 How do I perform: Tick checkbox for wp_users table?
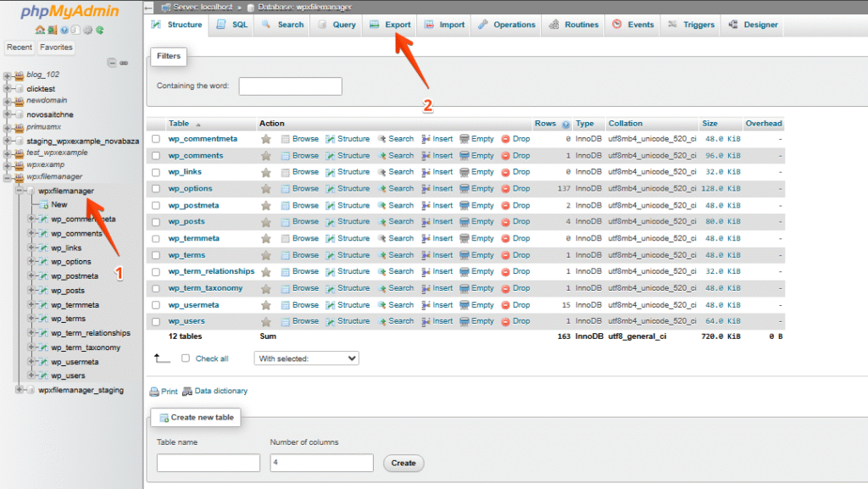156,322
